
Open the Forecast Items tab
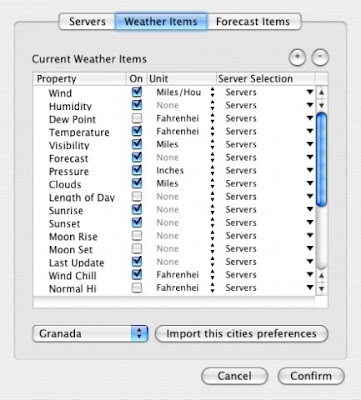click(x=253, y=22)
